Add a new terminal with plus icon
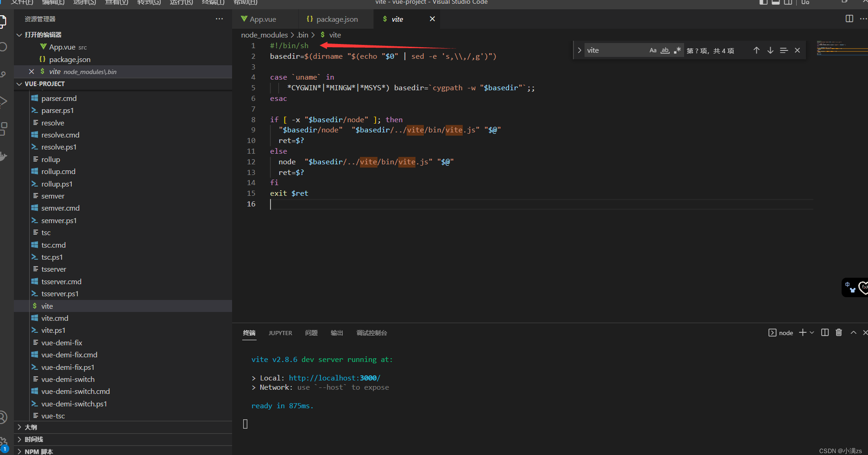The height and width of the screenshot is (455, 868). coord(802,332)
